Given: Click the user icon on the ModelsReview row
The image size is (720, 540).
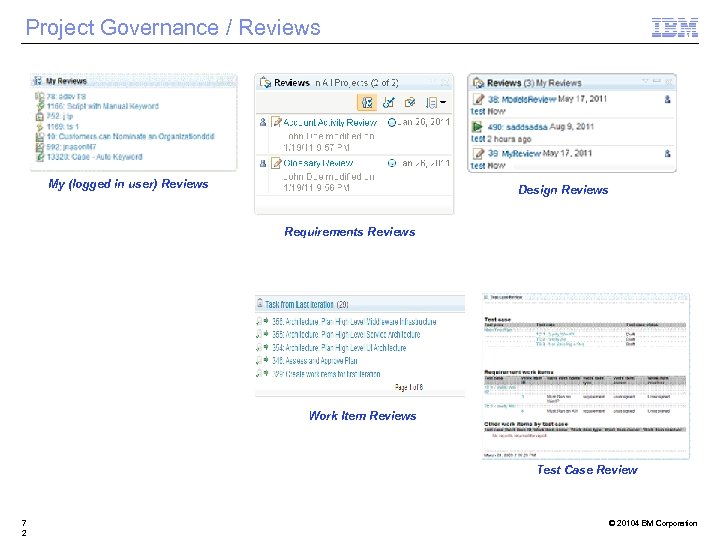Looking at the screenshot, I should point(667,99).
